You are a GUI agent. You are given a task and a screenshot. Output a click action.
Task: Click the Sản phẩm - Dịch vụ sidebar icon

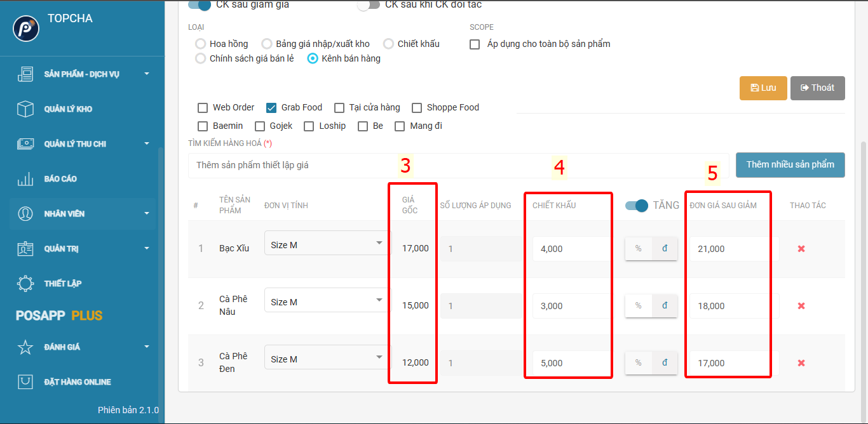coord(25,74)
